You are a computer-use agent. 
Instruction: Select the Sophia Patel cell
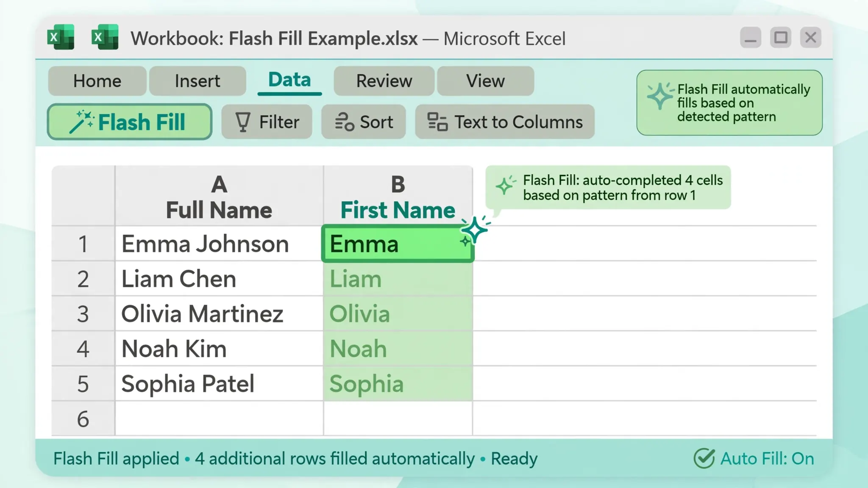click(x=219, y=384)
